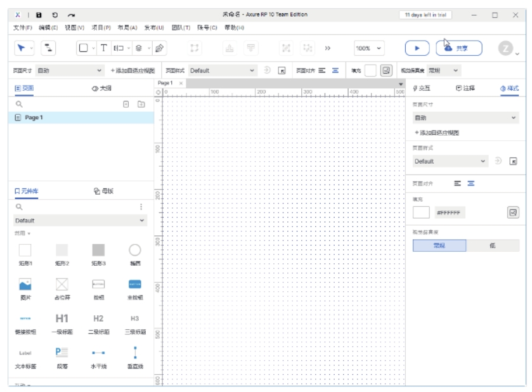
Task: Click the 共享 share button
Action: point(458,48)
